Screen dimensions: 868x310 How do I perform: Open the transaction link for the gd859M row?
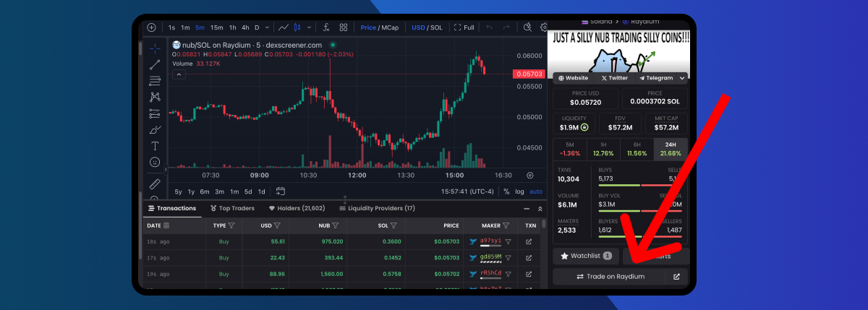pyautogui.click(x=529, y=257)
